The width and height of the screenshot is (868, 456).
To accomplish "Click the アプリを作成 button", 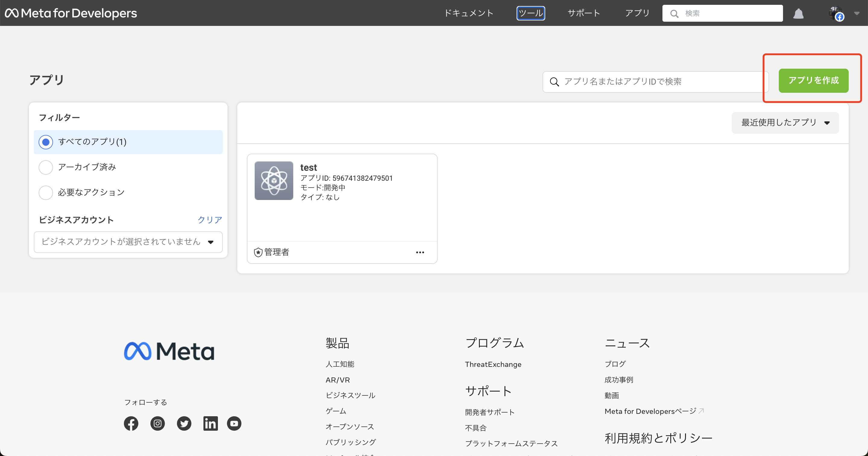I will tap(813, 80).
